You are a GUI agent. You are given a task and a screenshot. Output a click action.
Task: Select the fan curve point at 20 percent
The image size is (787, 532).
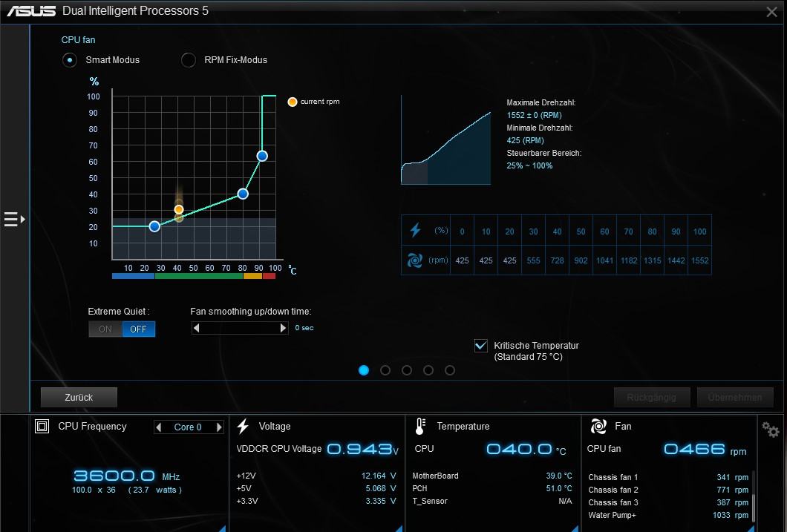154,226
